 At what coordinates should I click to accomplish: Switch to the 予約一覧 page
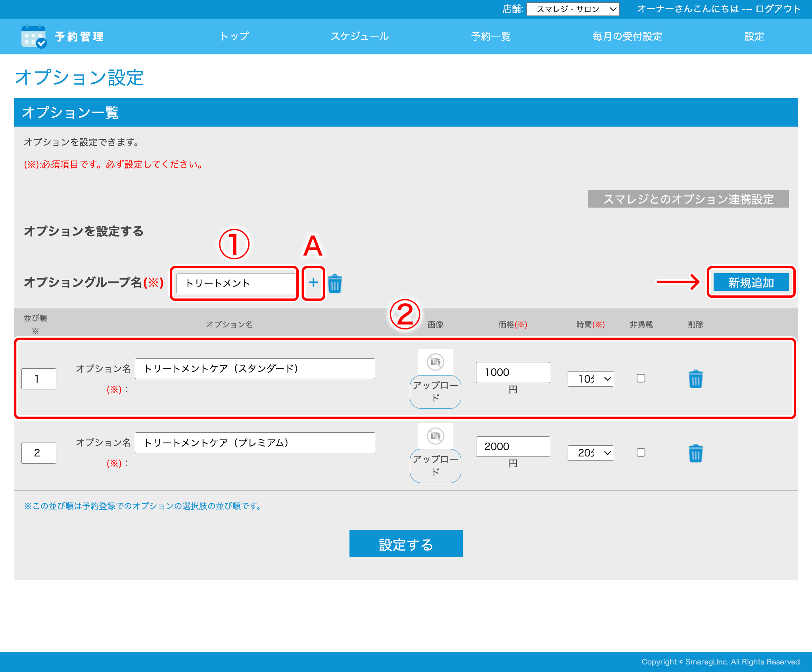pyautogui.click(x=491, y=37)
